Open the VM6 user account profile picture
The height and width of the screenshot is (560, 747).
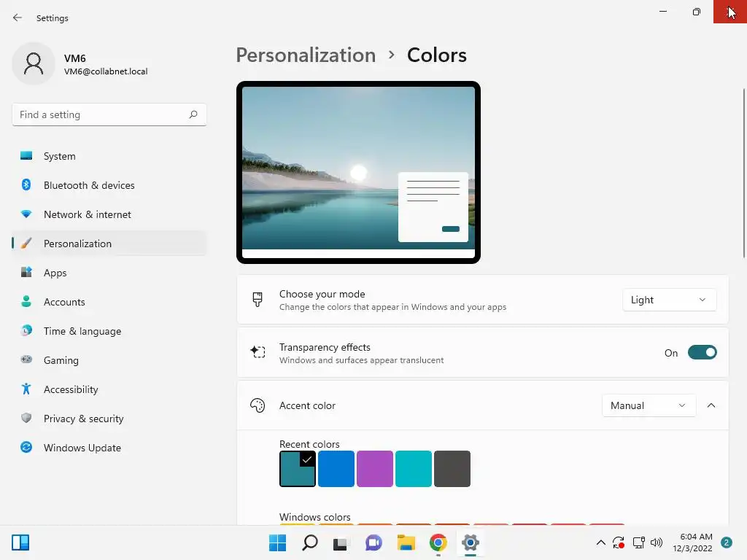click(x=34, y=63)
